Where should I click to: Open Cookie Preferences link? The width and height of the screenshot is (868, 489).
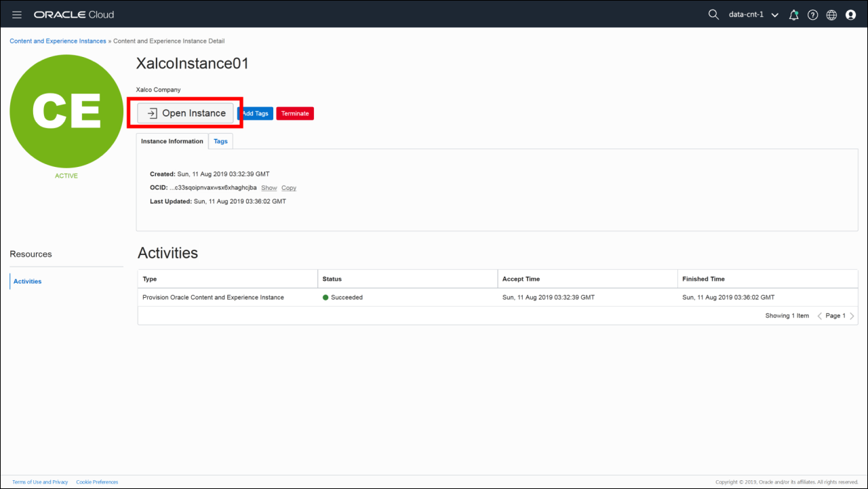point(97,482)
